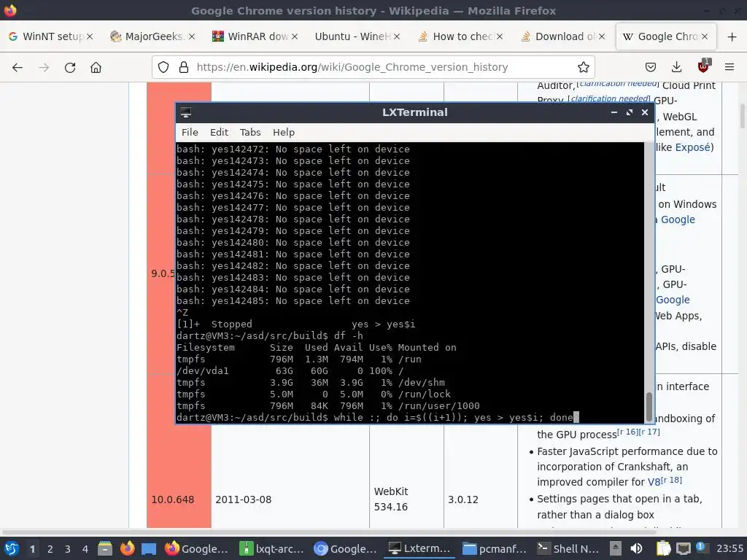Viewport: 747px width, 560px height.
Task: Switch to virtual desktop 4
Action: (x=85, y=549)
